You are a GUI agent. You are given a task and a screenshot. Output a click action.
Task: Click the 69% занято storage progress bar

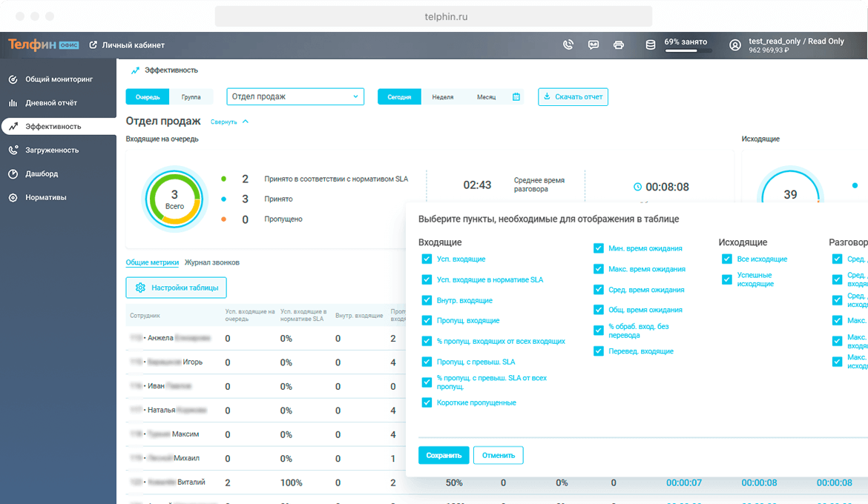coord(688,51)
